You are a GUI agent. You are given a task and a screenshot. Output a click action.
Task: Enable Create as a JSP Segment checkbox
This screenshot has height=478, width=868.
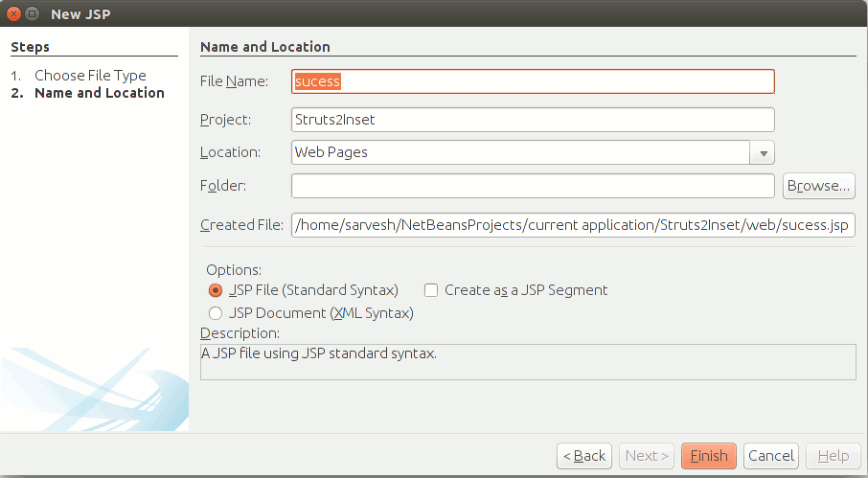point(431,290)
